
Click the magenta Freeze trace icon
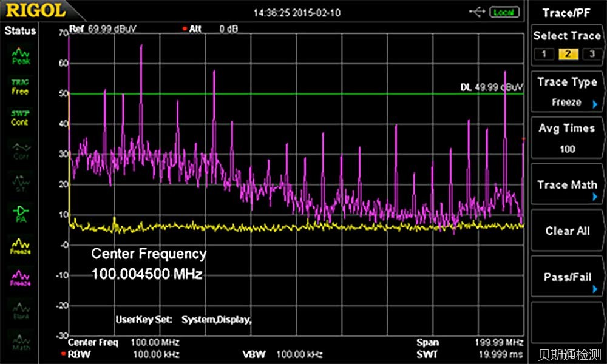pos(21,277)
